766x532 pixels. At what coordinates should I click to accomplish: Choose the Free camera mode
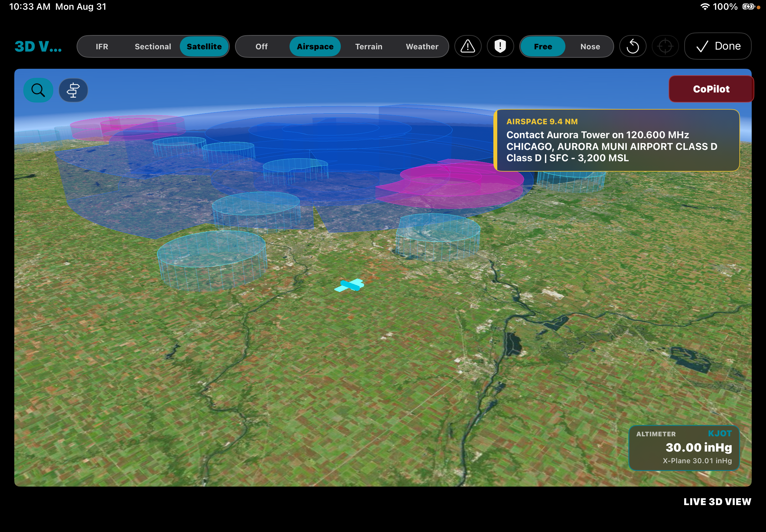pyautogui.click(x=543, y=46)
